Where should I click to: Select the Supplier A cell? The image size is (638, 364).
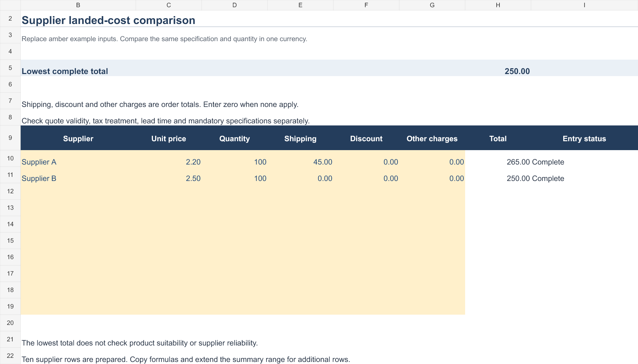[x=78, y=158]
